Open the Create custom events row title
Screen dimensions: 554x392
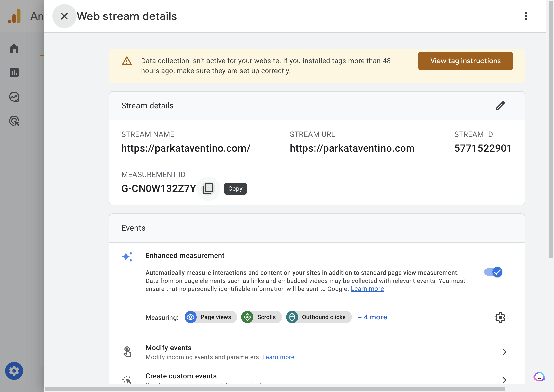[181, 376]
